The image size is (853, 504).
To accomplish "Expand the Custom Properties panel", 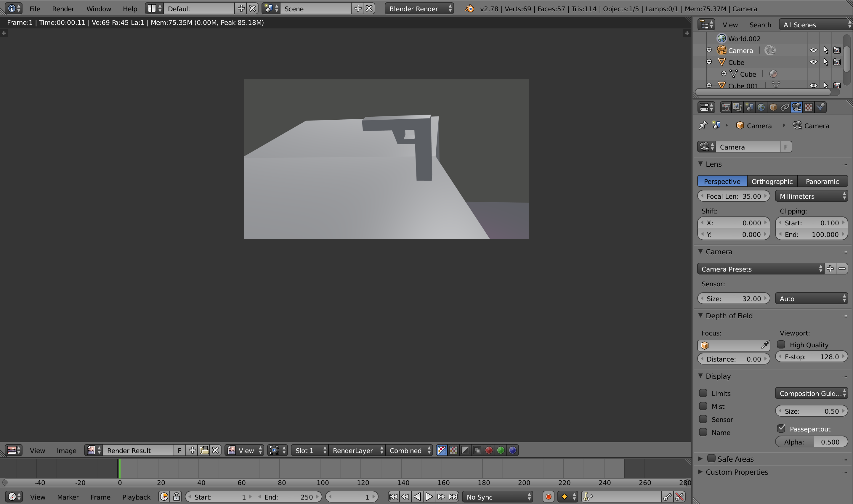I will tap(701, 472).
